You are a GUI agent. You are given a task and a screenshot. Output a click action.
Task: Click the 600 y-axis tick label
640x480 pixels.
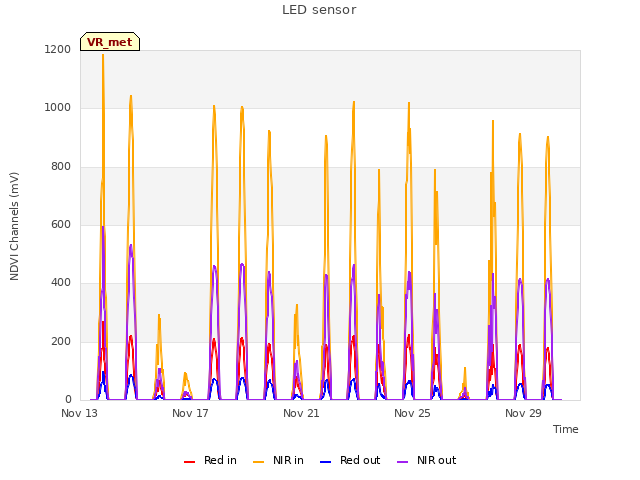(x=61, y=224)
